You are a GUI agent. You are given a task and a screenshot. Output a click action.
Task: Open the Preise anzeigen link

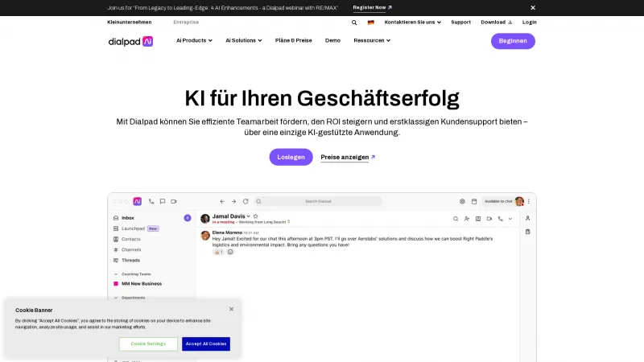tap(348, 157)
